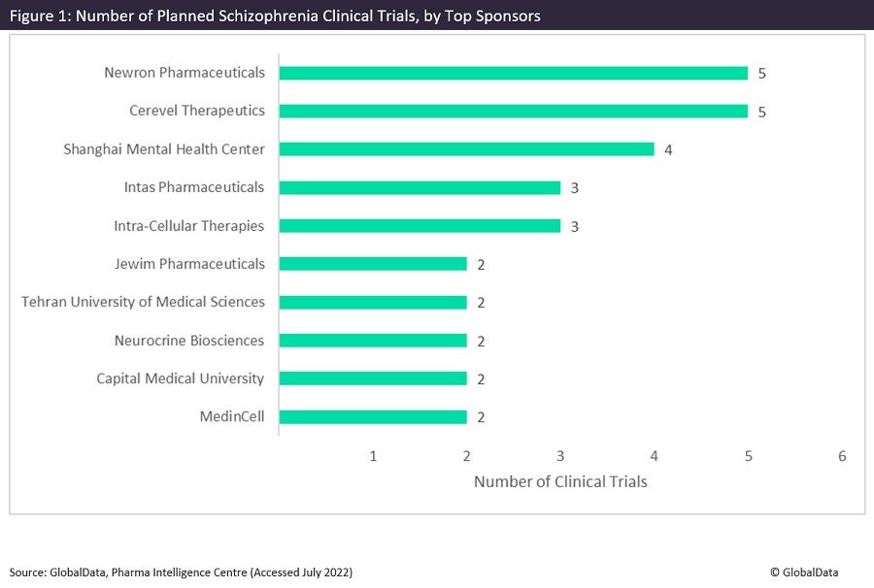Image resolution: width=874 pixels, height=588 pixels.
Task: Select the Intas Pharmaceuticals bar
Action: tap(420, 187)
